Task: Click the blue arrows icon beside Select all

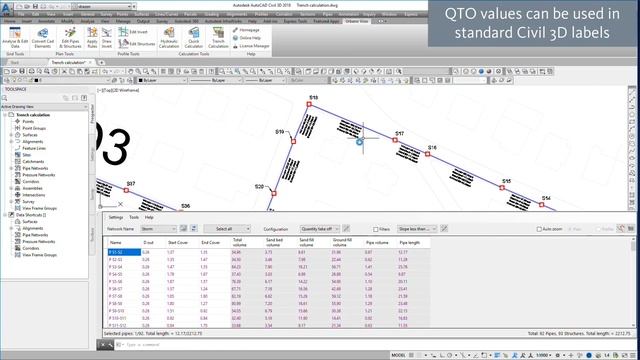Action: [194, 229]
